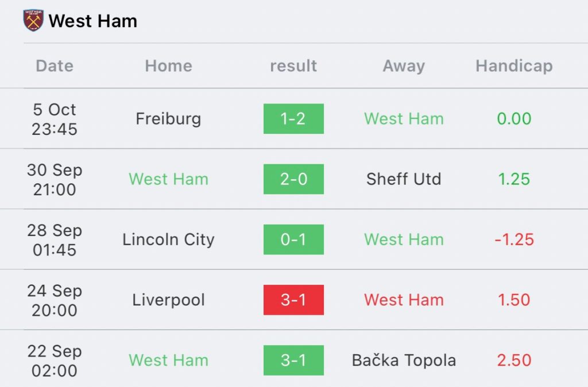Open the Bačka Topola team link
The height and width of the screenshot is (387, 588).
pyautogui.click(x=404, y=361)
